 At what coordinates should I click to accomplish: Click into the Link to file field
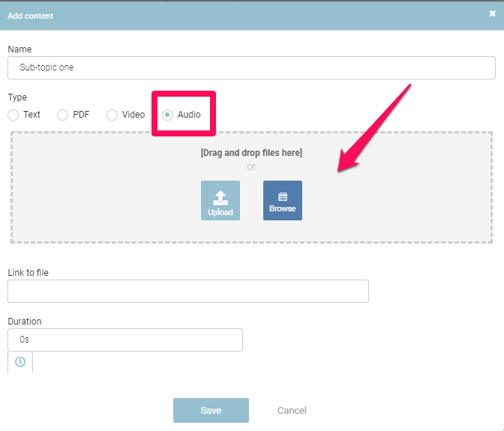click(187, 291)
